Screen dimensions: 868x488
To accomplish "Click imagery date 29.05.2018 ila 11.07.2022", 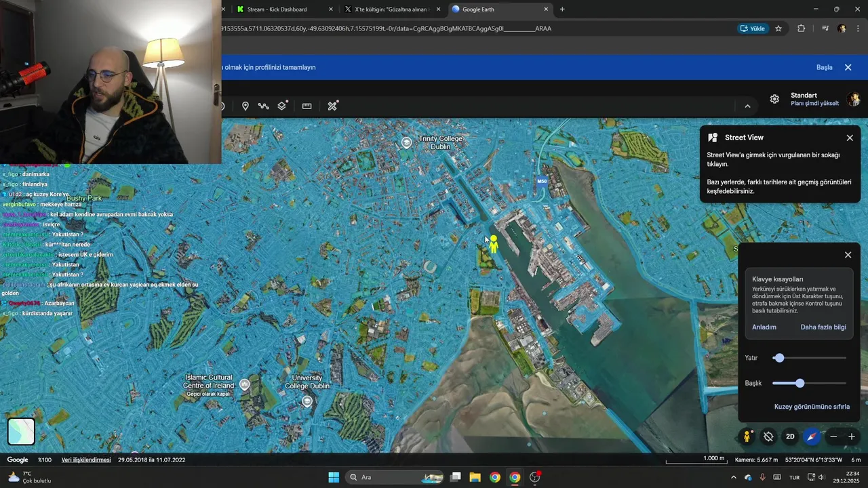I will (151, 460).
